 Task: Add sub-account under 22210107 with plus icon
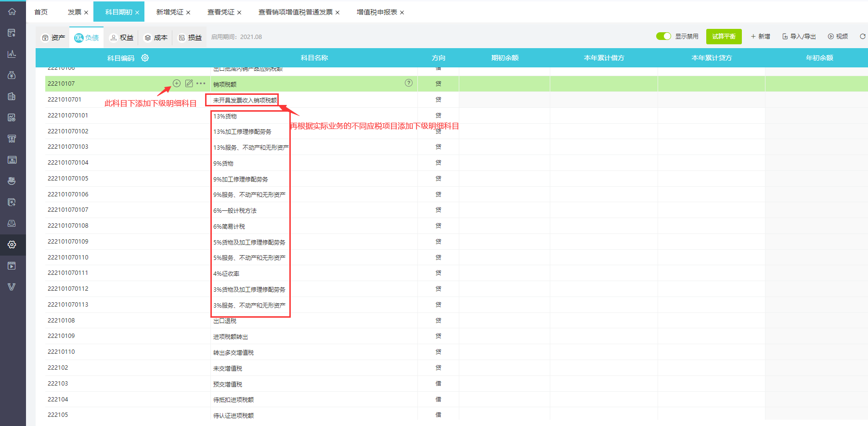pyautogui.click(x=177, y=83)
